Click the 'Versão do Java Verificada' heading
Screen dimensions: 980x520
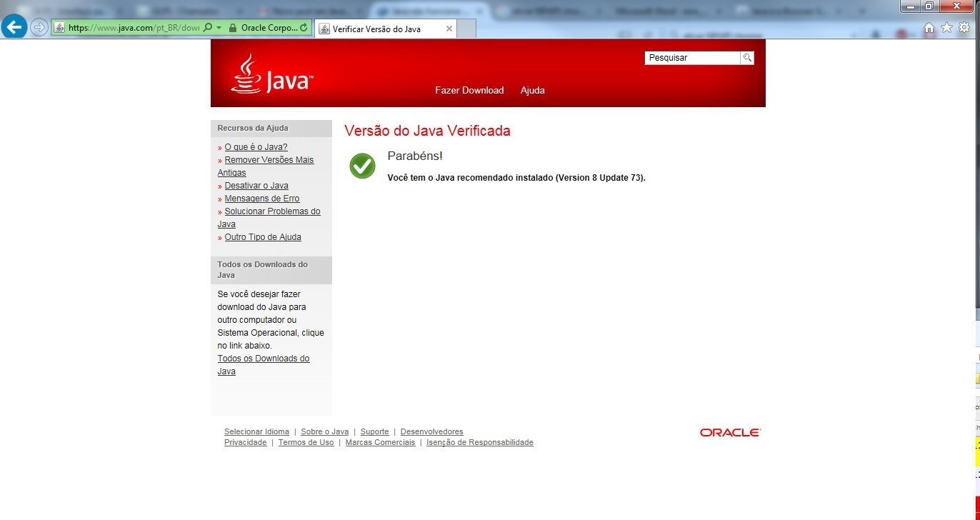[x=427, y=131]
